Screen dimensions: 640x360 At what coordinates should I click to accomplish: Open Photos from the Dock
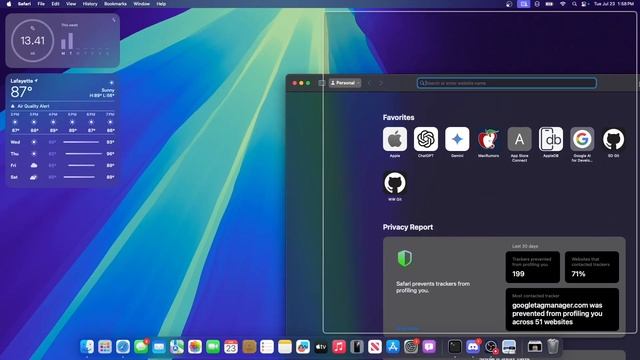click(195, 347)
